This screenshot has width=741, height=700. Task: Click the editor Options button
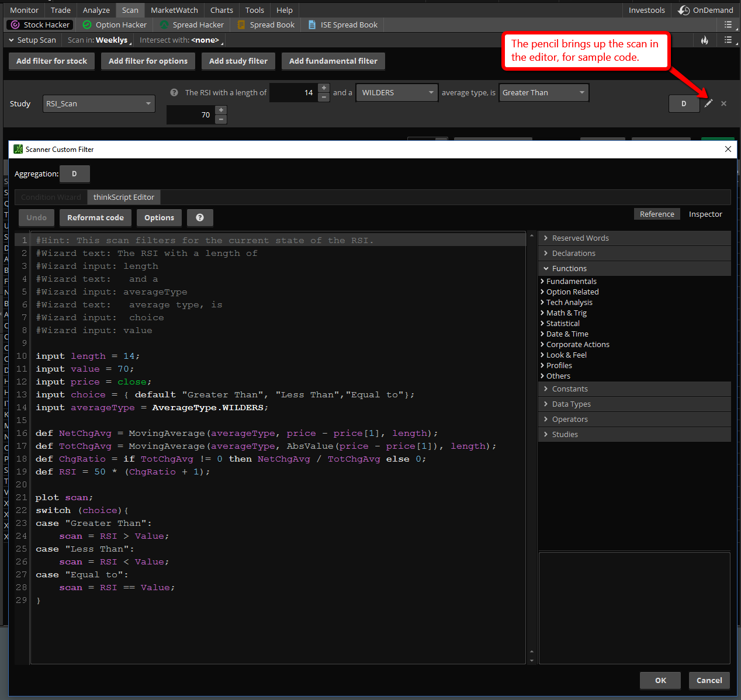tap(159, 217)
